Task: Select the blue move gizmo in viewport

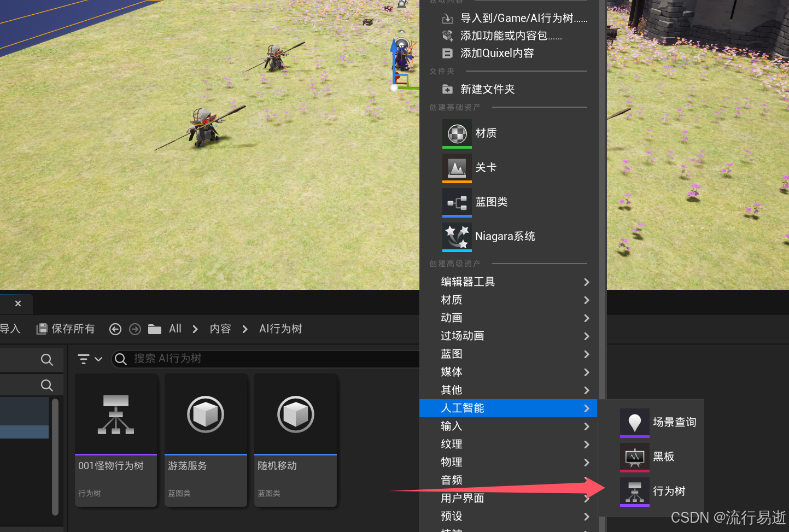Action: click(393, 60)
